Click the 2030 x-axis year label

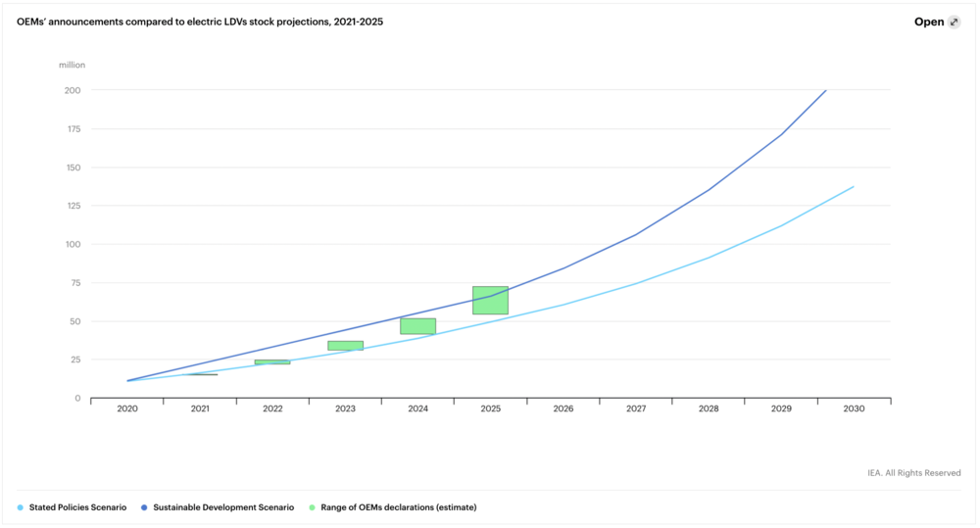(854, 408)
